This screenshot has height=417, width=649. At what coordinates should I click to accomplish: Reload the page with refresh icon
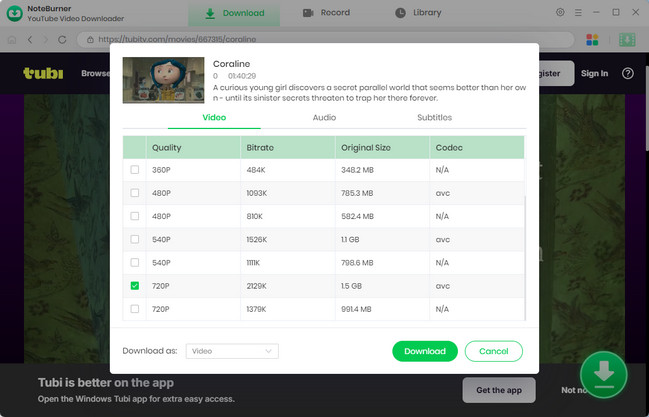click(62, 40)
